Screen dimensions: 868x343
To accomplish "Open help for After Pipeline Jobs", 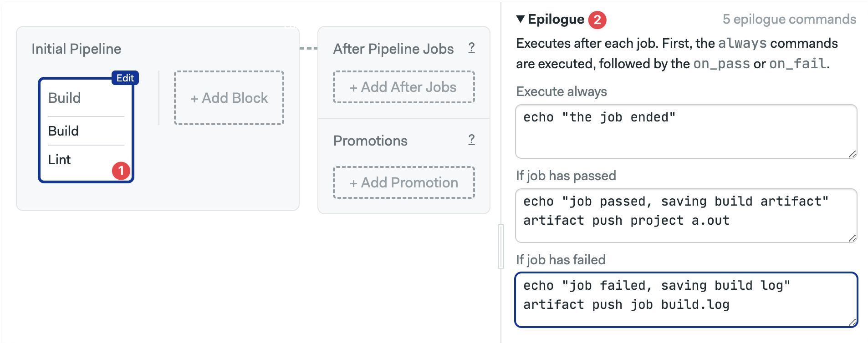I will pos(471,48).
